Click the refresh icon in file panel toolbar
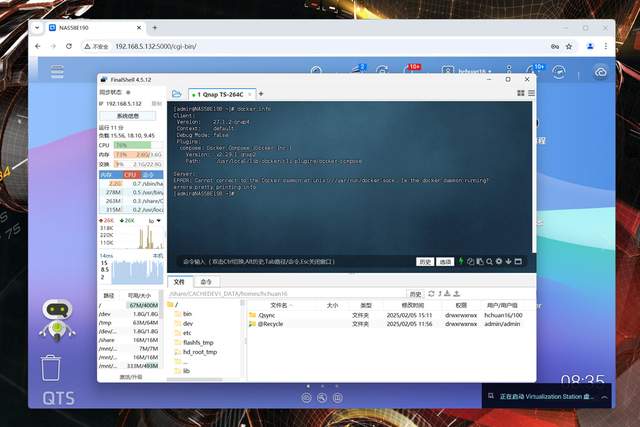The height and width of the screenshot is (427, 640). click(x=431, y=294)
